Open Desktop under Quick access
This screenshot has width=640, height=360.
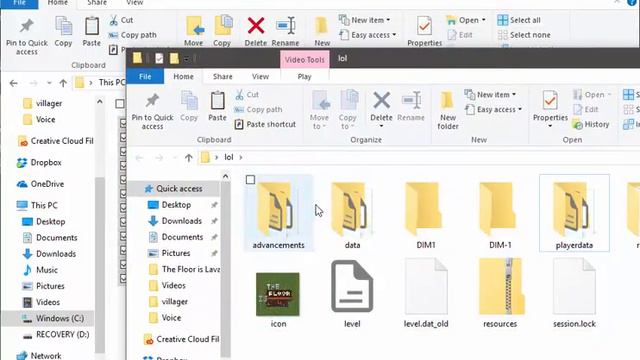click(176, 205)
